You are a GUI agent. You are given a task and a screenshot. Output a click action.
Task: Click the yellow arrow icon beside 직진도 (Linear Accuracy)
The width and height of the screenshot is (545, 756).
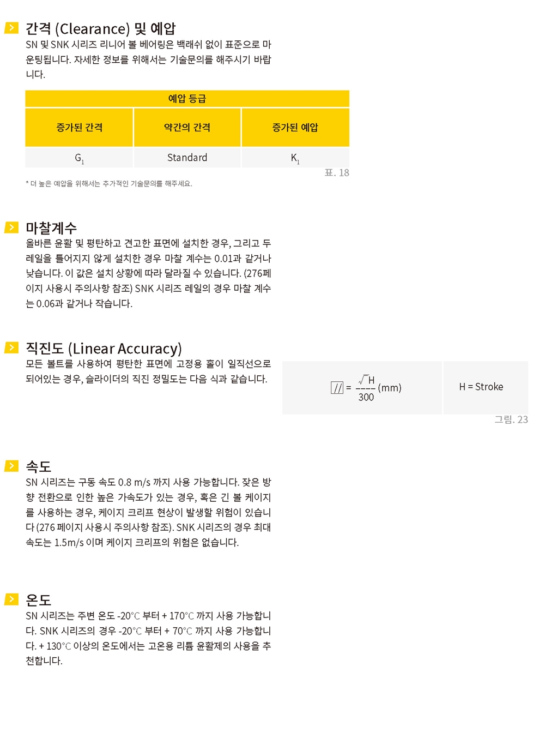[x=11, y=347]
